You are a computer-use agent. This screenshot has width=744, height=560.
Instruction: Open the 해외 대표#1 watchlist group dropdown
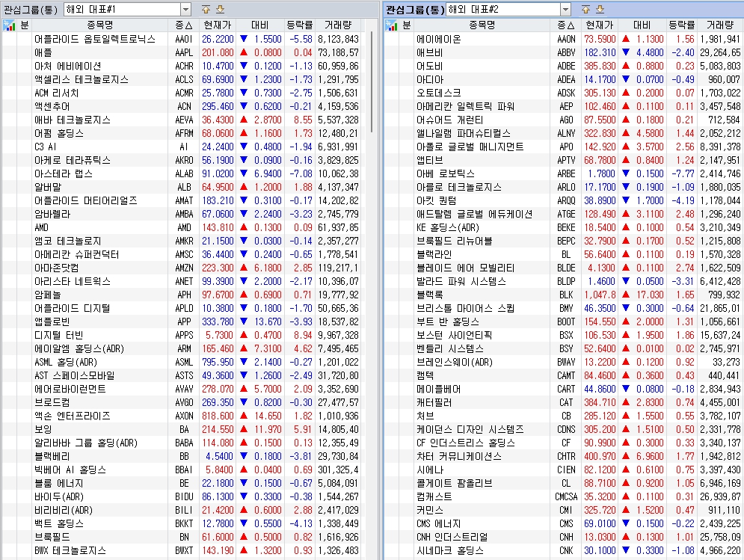click(x=185, y=9)
